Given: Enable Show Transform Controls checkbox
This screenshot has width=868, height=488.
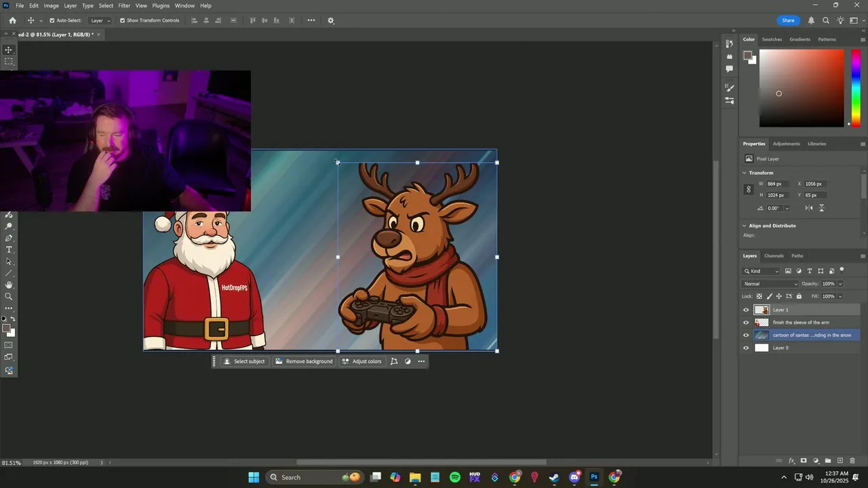Looking at the screenshot, I should pos(123,20).
